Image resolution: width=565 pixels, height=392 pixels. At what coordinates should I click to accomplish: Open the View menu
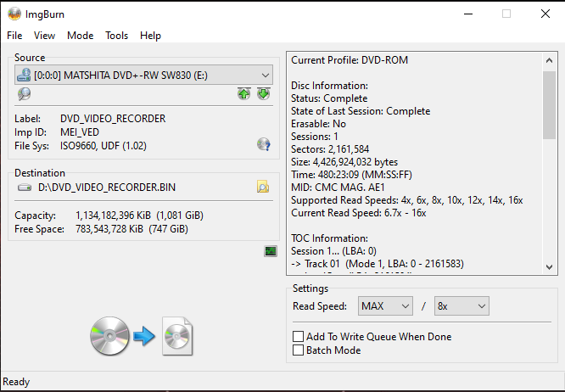44,36
